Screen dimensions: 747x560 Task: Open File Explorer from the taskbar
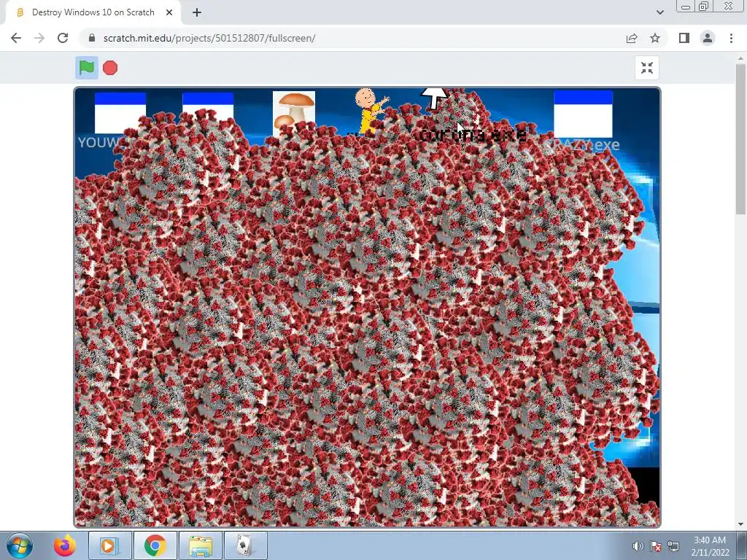point(201,545)
